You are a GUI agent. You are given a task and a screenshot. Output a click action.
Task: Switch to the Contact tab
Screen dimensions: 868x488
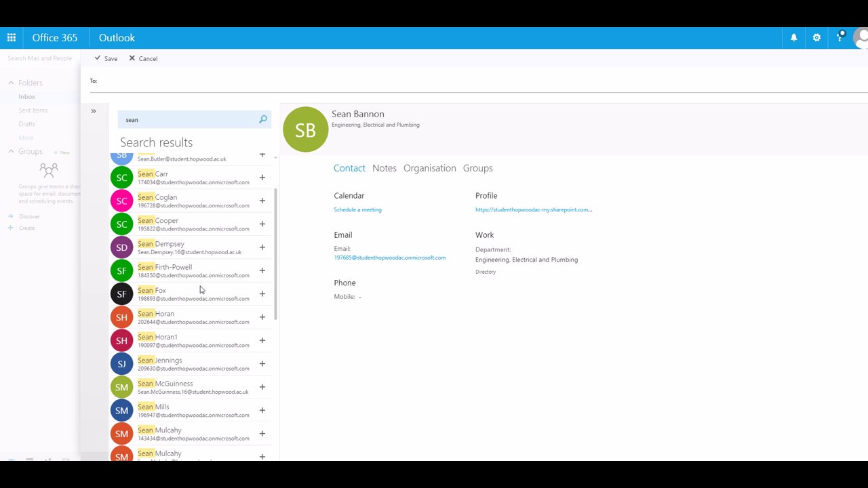(x=349, y=168)
